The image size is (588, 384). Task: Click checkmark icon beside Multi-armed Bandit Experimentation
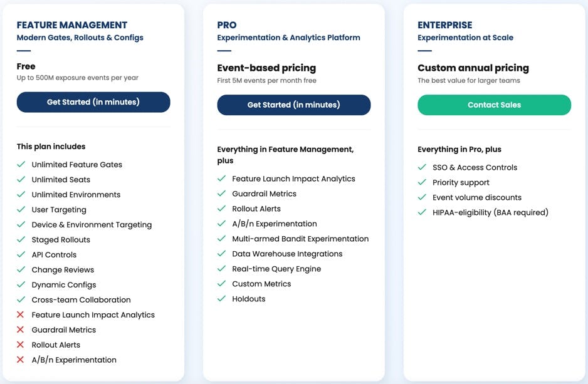(x=221, y=239)
